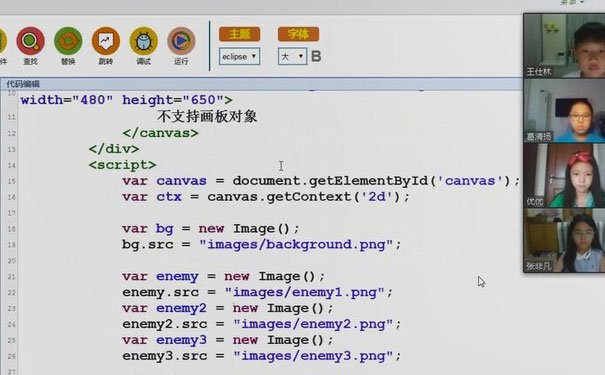
Task: Click on "images/enemy1.png" string
Action: tap(304, 292)
